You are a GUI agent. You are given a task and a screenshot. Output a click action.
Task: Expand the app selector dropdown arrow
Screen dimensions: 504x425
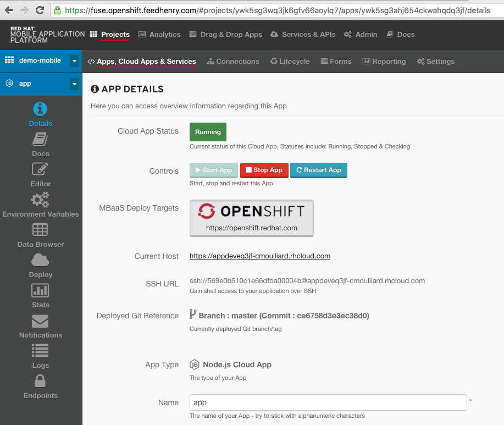pyautogui.click(x=74, y=84)
